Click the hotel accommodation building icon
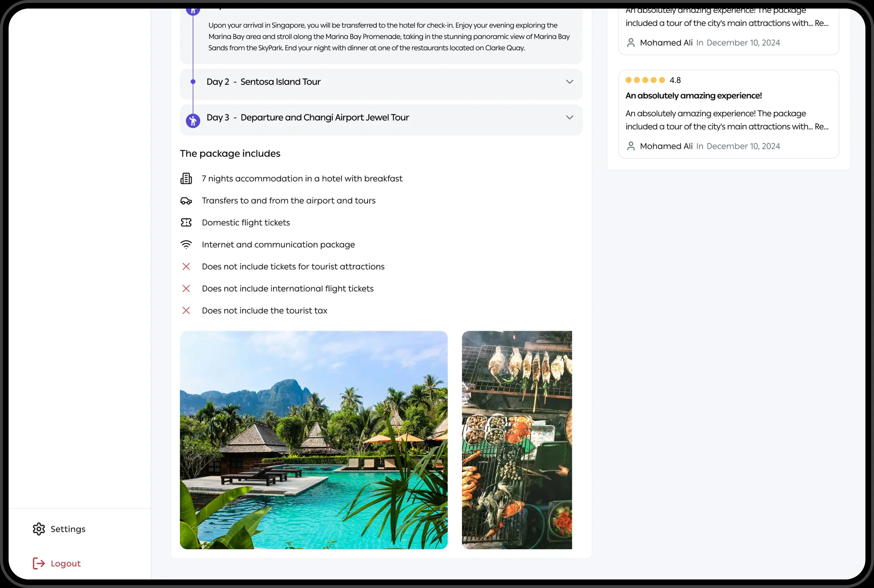This screenshot has height=588, width=874. pos(186,178)
